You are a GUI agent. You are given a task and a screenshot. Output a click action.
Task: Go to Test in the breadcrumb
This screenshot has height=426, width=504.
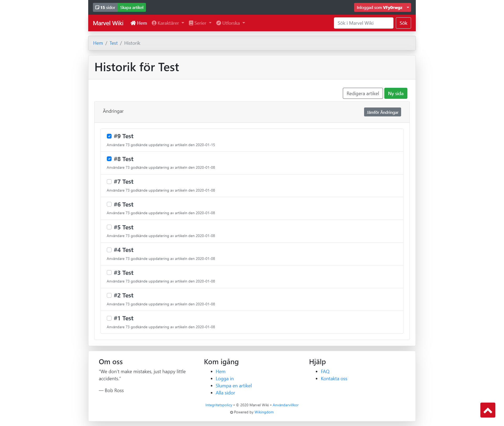click(x=113, y=43)
